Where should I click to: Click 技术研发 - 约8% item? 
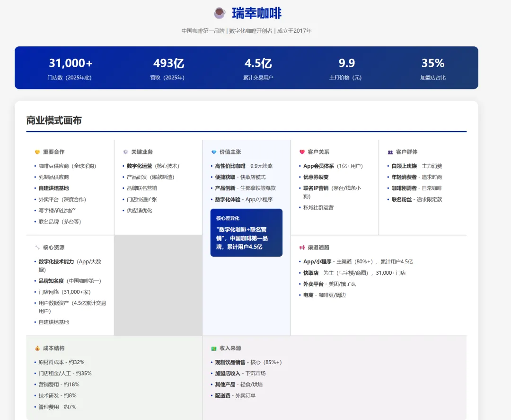point(57,395)
